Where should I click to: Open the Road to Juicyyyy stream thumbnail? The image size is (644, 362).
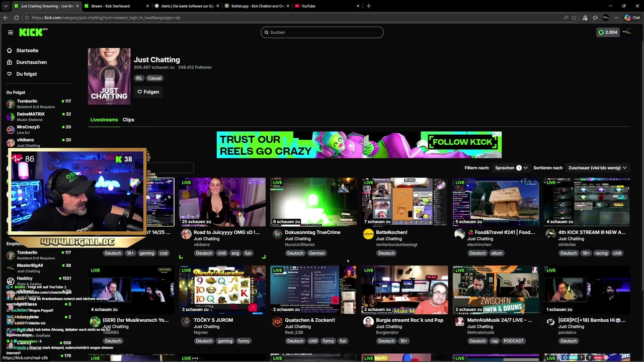[222, 202]
